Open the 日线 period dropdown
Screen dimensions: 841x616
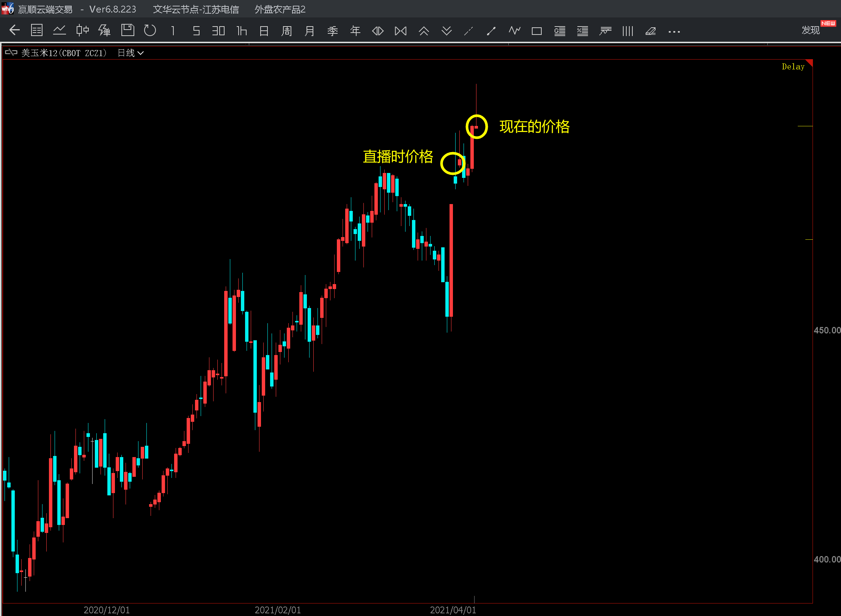pos(130,53)
